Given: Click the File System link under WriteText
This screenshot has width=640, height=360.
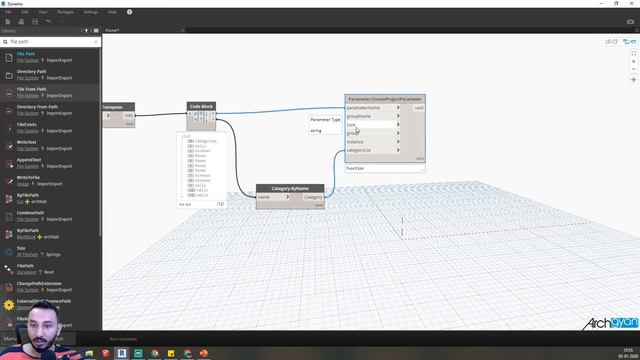Looking at the screenshot, I should click(x=28, y=149).
